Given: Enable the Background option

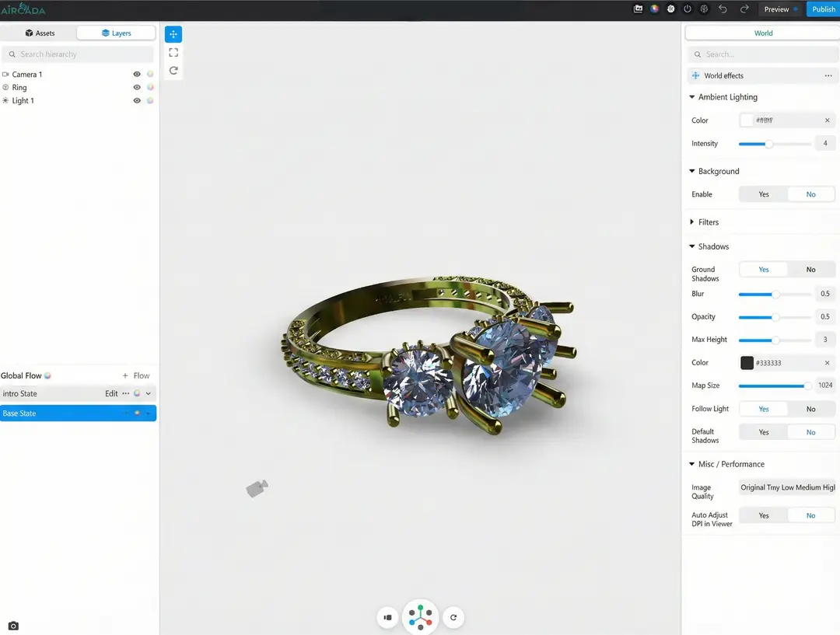Looking at the screenshot, I should [x=763, y=194].
